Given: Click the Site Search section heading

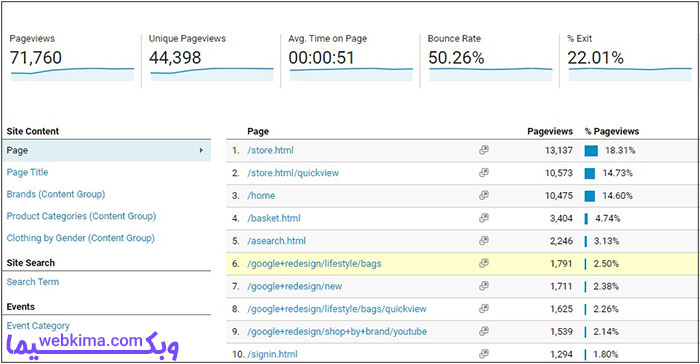Looking at the screenshot, I should click(30, 263).
